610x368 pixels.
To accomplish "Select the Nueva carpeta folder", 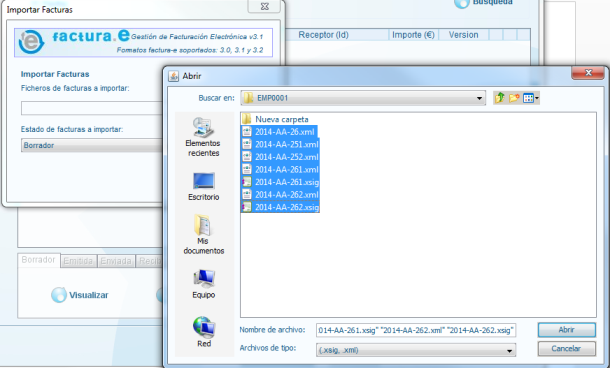I will 275,119.
